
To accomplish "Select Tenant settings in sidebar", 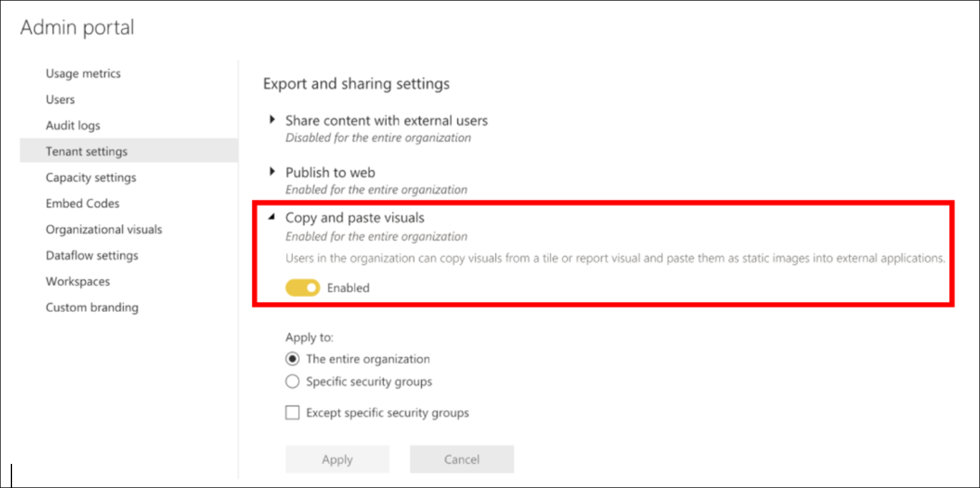I will pyautogui.click(x=129, y=151).
